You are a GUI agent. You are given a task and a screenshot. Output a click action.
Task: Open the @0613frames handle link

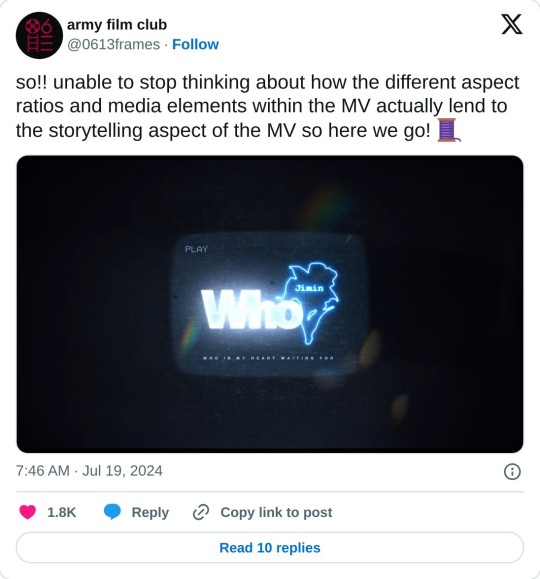pos(113,44)
